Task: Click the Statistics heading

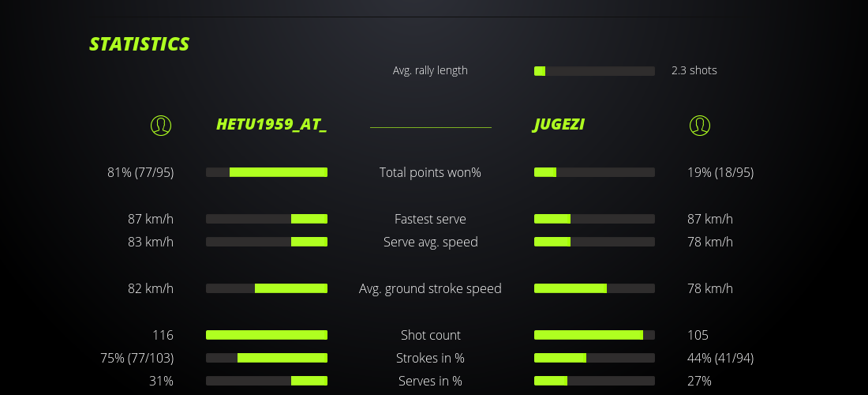Action: 140,44
